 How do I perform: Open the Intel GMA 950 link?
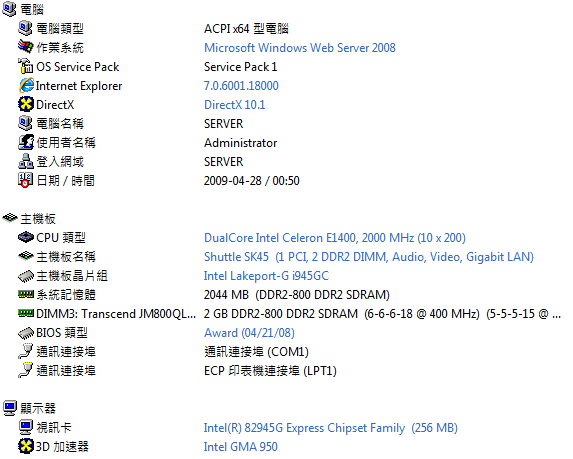click(x=240, y=447)
